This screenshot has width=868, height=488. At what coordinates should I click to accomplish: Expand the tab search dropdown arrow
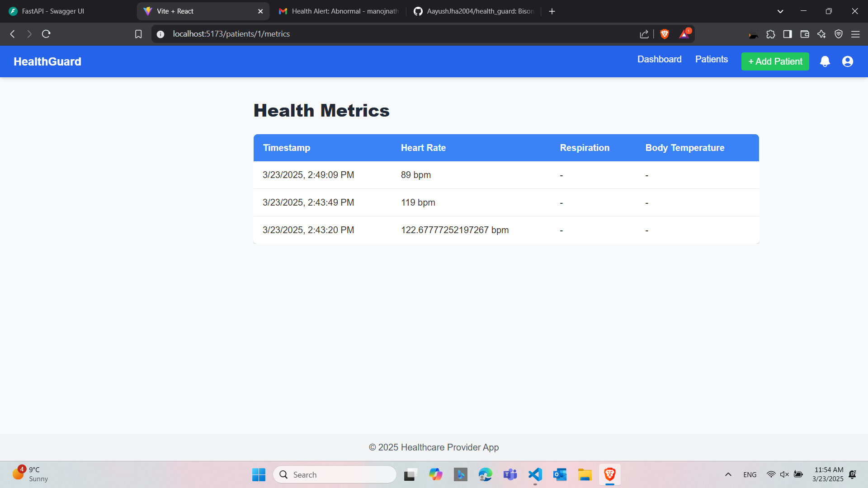pos(780,11)
